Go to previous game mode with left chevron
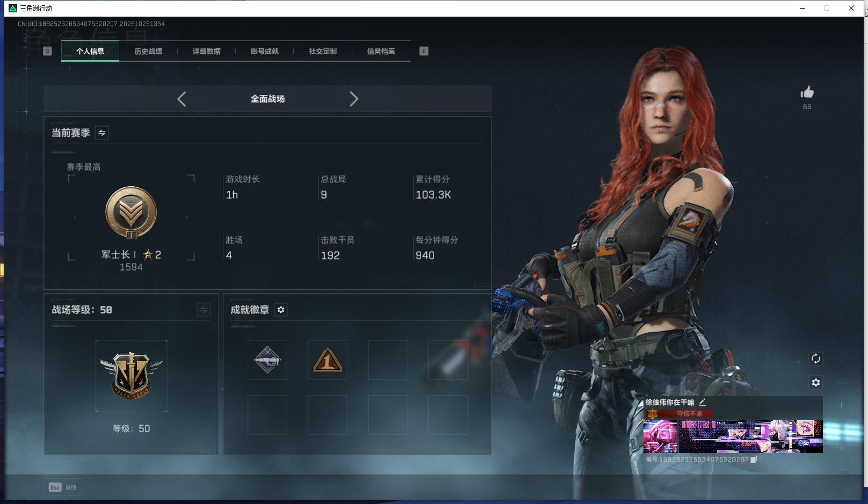This screenshot has height=504, width=868. (x=182, y=99)
